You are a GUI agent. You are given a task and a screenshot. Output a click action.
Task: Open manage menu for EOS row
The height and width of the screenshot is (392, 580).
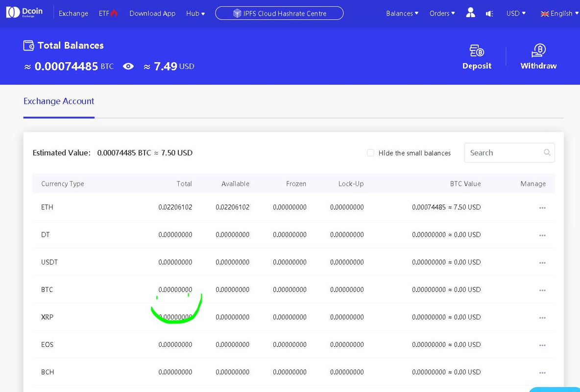tap(542, 345)
